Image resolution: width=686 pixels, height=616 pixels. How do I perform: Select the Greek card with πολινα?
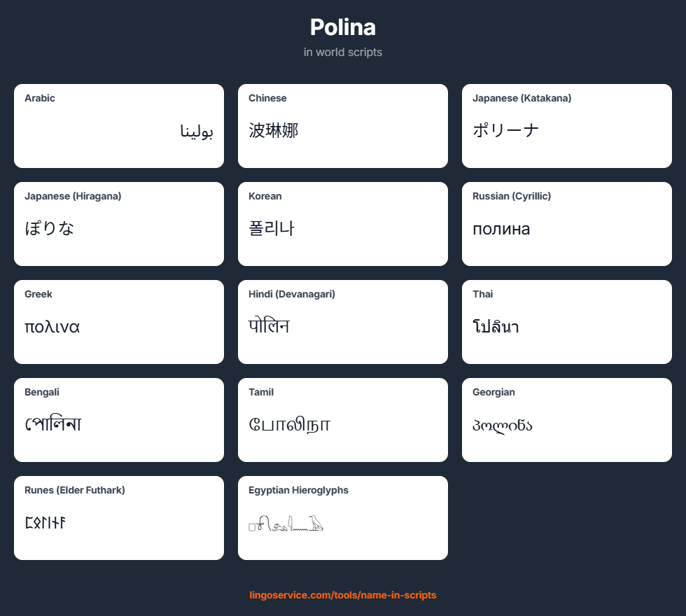click(119, 322)
